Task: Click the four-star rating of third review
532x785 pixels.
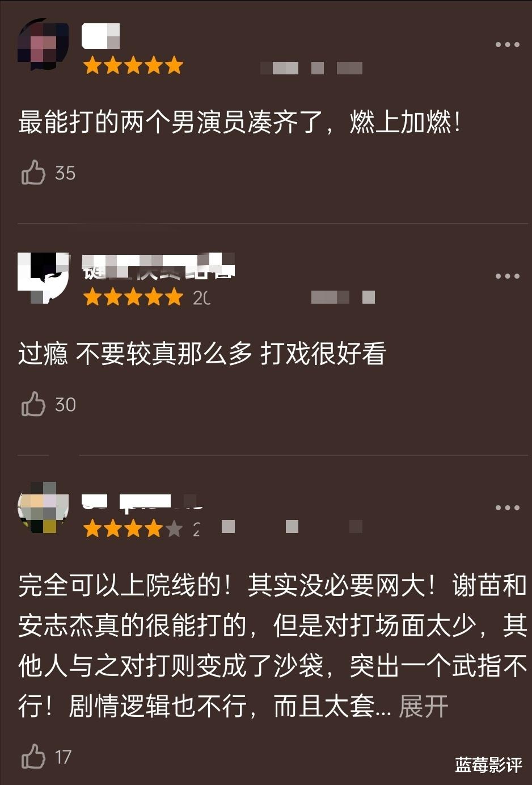Action: tap(133, 528)
